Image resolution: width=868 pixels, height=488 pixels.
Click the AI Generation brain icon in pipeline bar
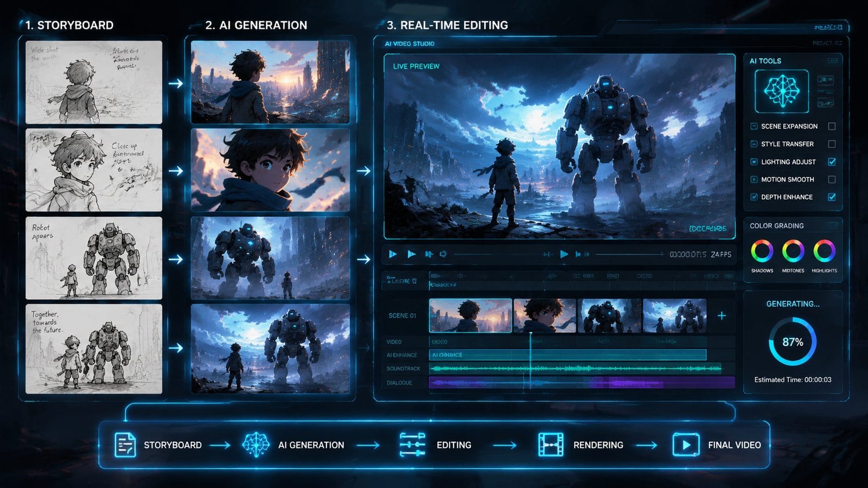tap(256, 445)
